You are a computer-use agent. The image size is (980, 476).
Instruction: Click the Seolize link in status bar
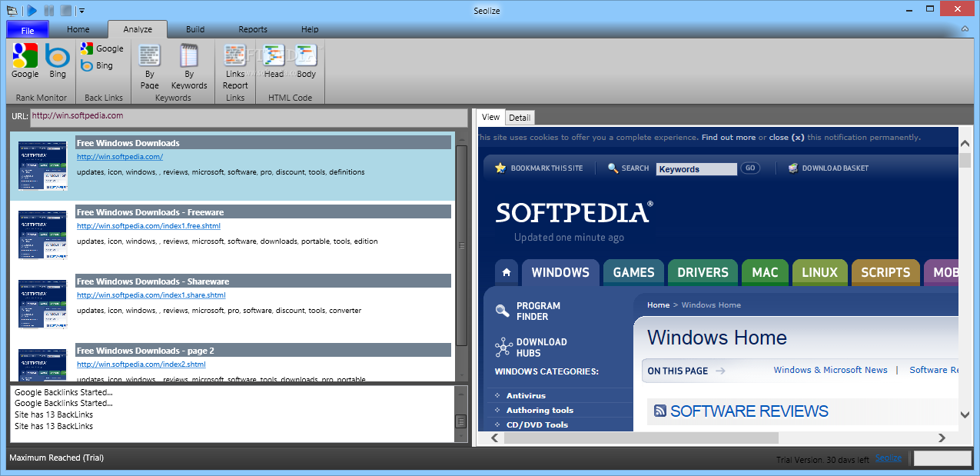888,458
